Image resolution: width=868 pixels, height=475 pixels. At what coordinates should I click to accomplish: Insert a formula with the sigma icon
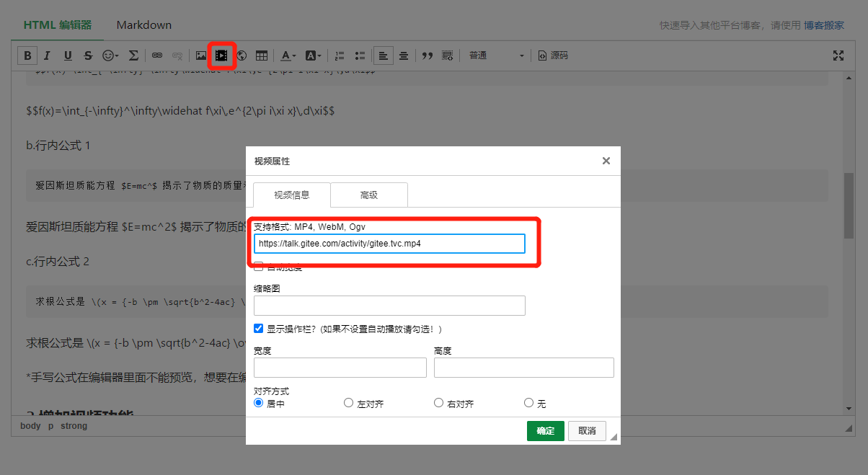[x=133, y=56]
